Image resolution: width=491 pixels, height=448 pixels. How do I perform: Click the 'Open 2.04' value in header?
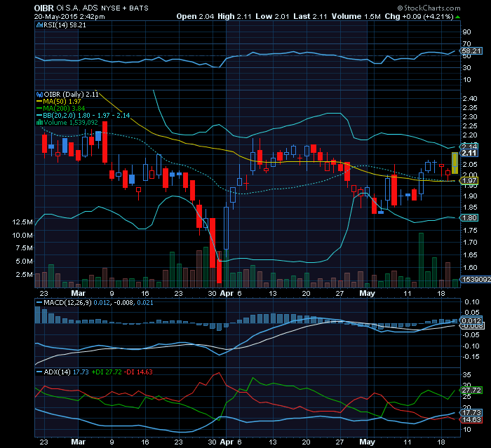(195, 16)
